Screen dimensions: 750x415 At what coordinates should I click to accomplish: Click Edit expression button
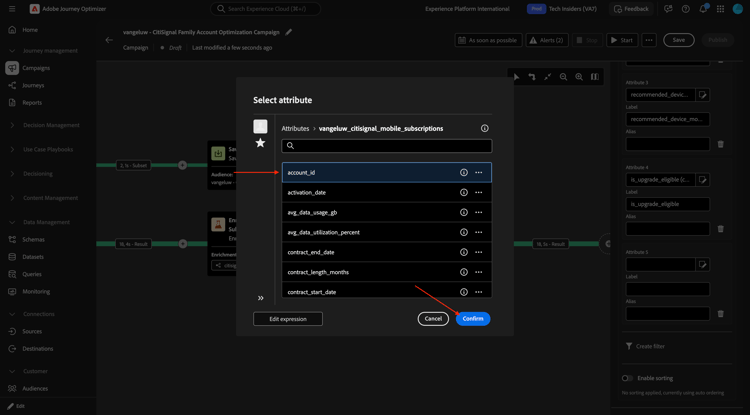click(288, 319)
